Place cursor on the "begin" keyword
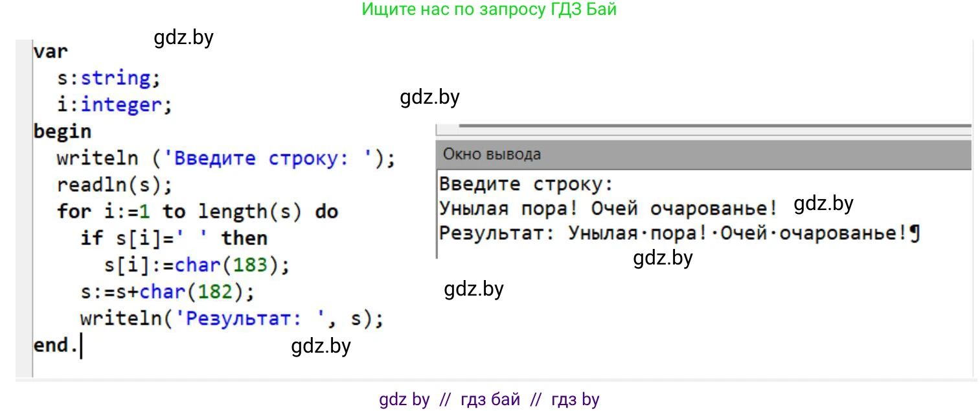The height and width of the screenshot is (411, 980). pos(62,132)
